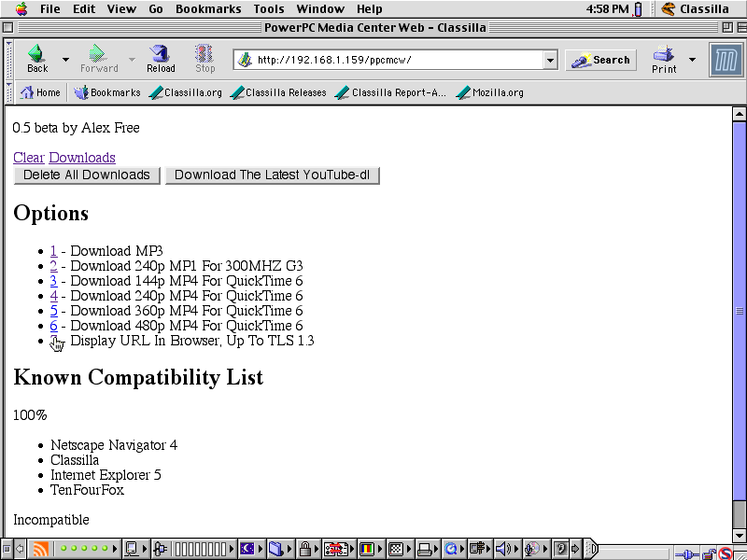The image size is (747, 560).
Task: Click the Back navigation icon
Action: point(37,53)
